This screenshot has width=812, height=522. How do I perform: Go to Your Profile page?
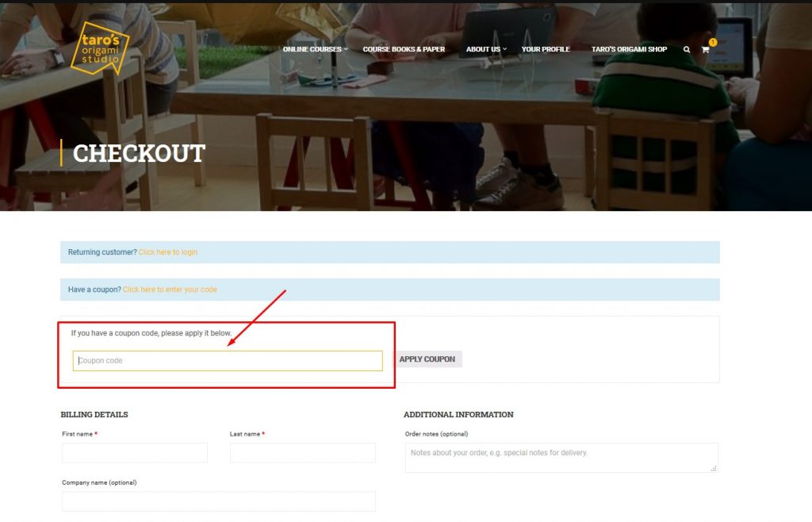(x=546, y=49)
